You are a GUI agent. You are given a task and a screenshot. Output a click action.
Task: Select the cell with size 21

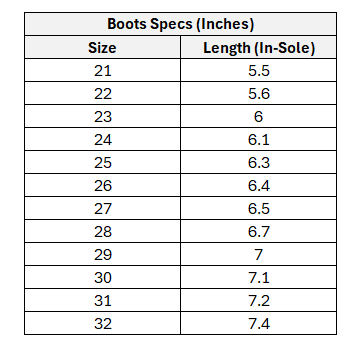[102, 70]
